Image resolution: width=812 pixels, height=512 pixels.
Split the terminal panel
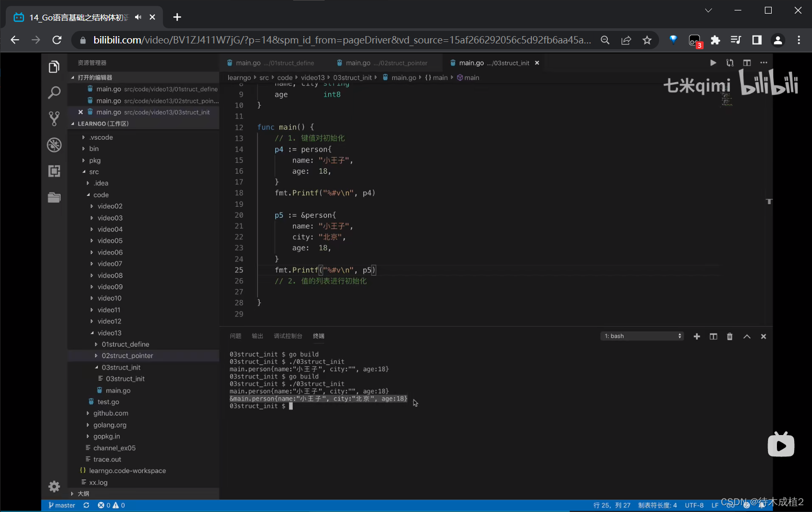click(713, 337)
